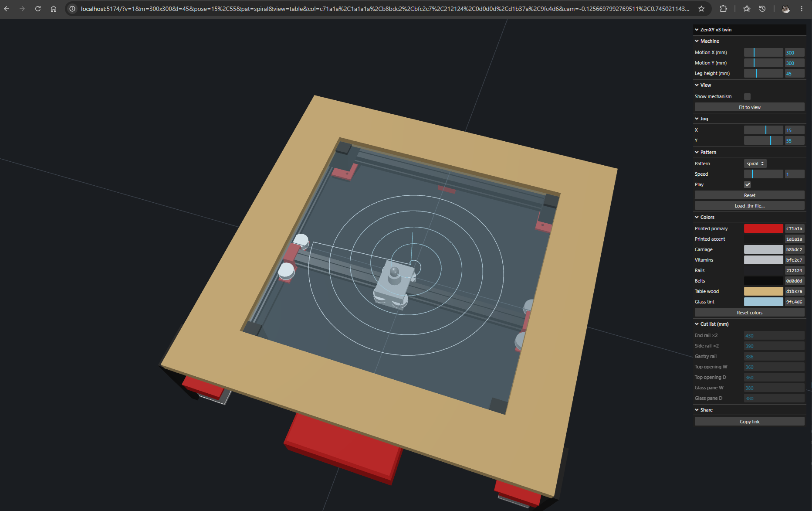Click the Gantry rail value 386

coord(774,356)
